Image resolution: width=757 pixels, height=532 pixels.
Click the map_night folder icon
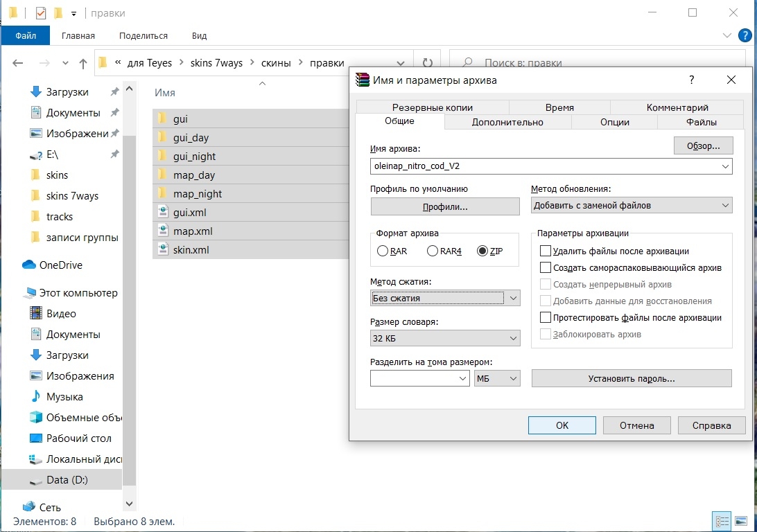point(162,194)
